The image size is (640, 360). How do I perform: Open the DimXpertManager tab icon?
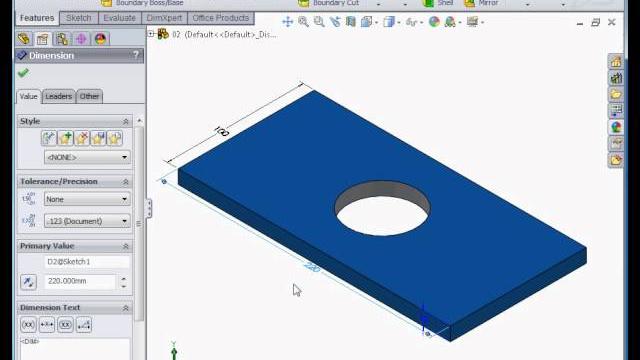point(81,39)
